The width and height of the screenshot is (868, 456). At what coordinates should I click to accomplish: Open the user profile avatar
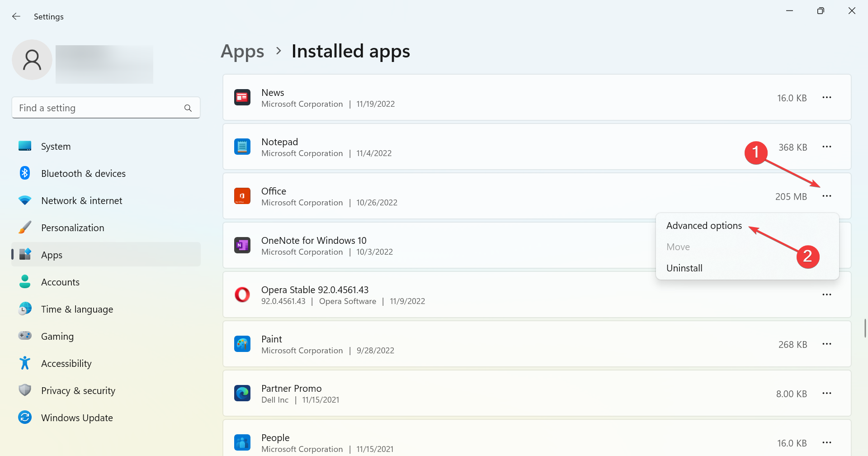tap(32, 60)
